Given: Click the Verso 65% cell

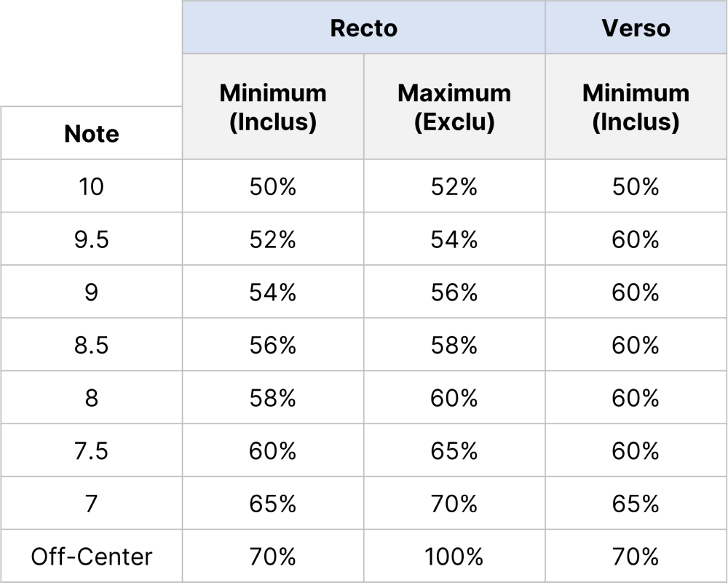Looking at the screenshot, I should (x=636, y=504).
